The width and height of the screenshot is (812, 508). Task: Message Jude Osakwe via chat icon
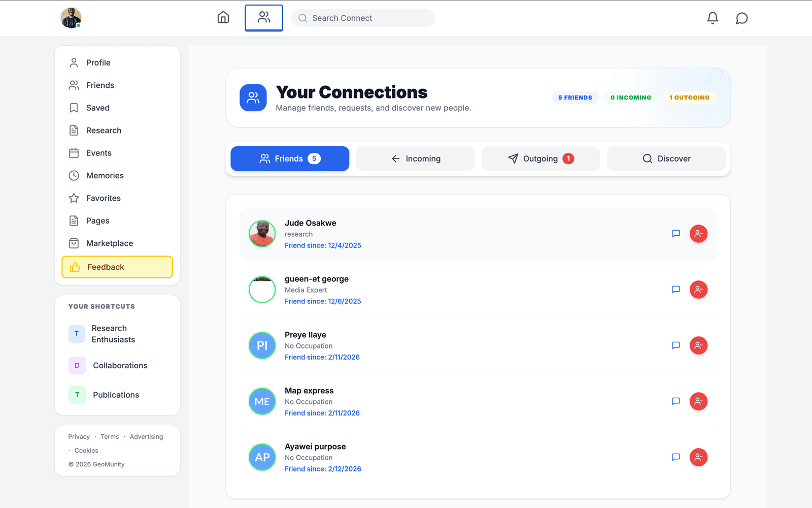click(x=676, y=234)
